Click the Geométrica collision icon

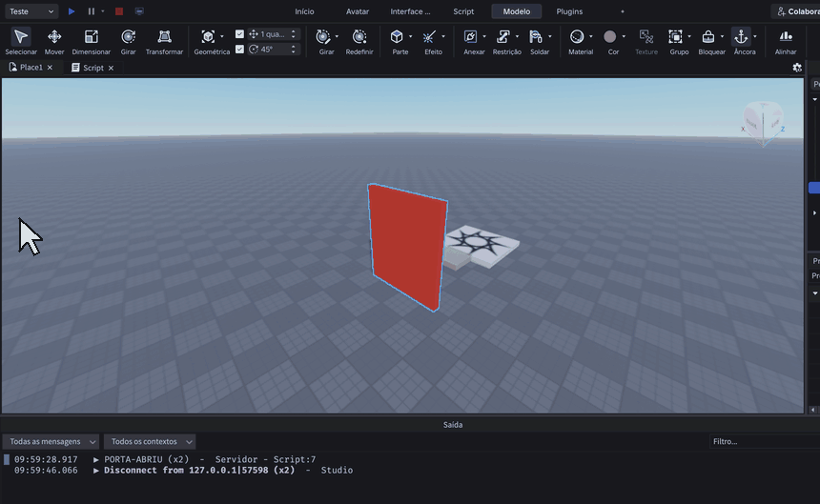tap(208, 36)
